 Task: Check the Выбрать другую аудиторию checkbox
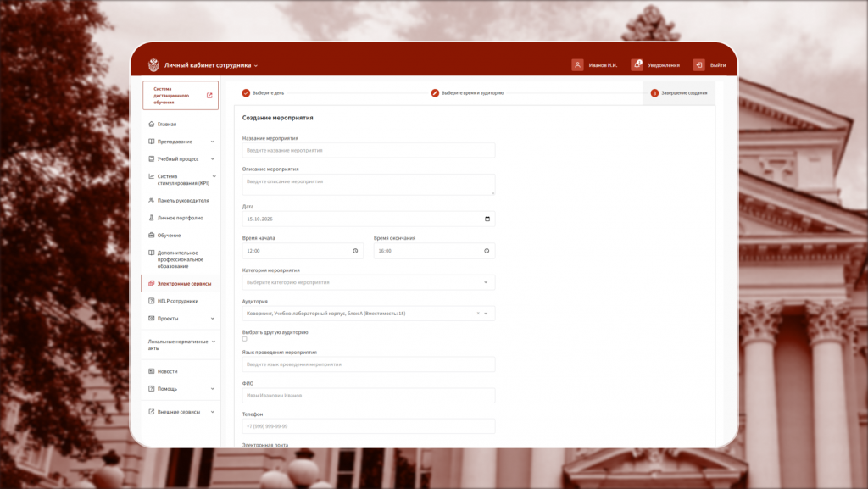(245, 339)
